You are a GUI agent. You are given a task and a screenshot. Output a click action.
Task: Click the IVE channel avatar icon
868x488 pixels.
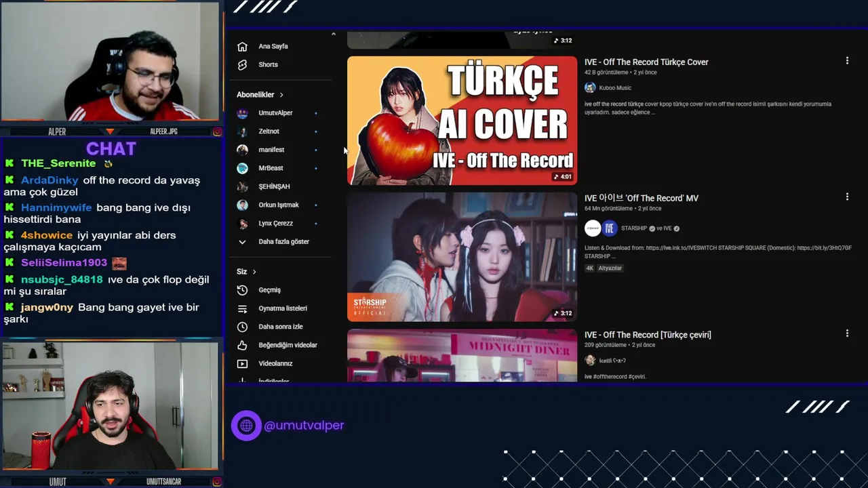pyautogui.click(x=610, y=228)
